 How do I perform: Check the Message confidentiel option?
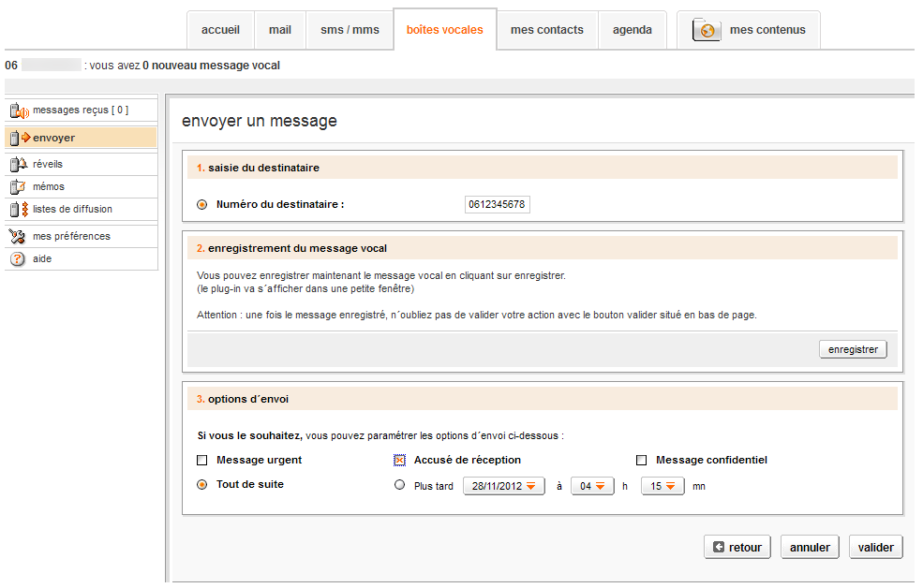coord(641,460)
